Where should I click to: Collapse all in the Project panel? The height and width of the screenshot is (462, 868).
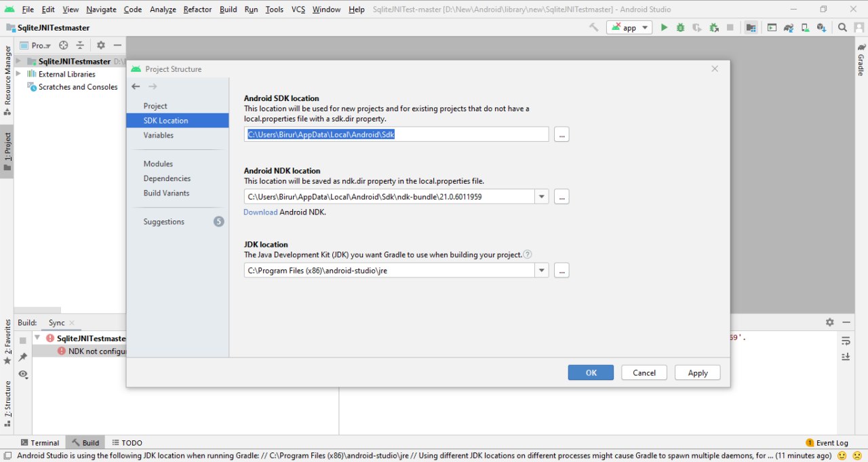[80, 45]
